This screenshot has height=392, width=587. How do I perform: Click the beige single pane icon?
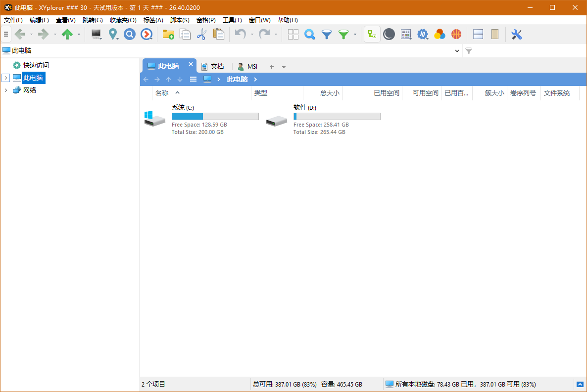pyautogui.click(x=495, y=35)
